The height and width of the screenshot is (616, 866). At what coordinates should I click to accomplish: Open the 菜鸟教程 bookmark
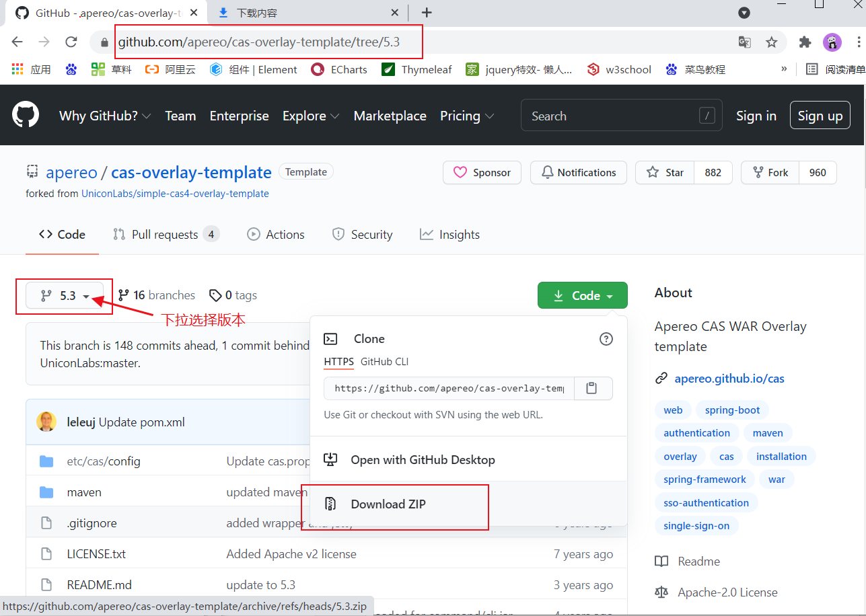tap(696, 69)
